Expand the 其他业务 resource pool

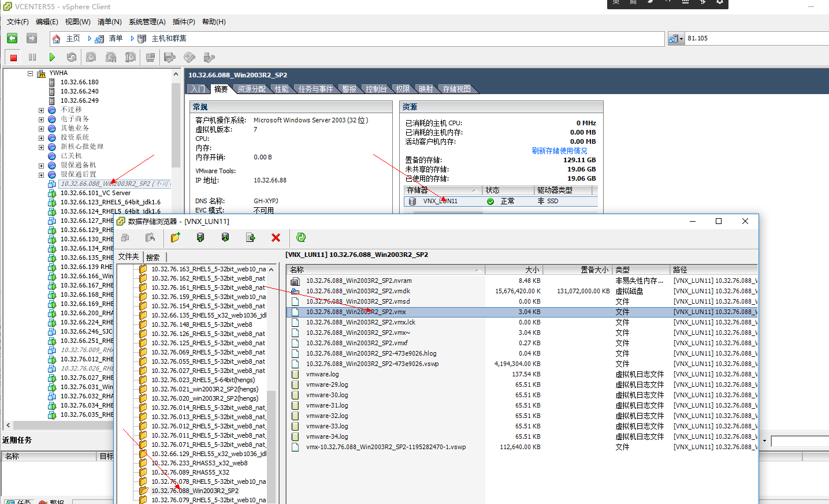pyautogui.click(x=41, y=129)
